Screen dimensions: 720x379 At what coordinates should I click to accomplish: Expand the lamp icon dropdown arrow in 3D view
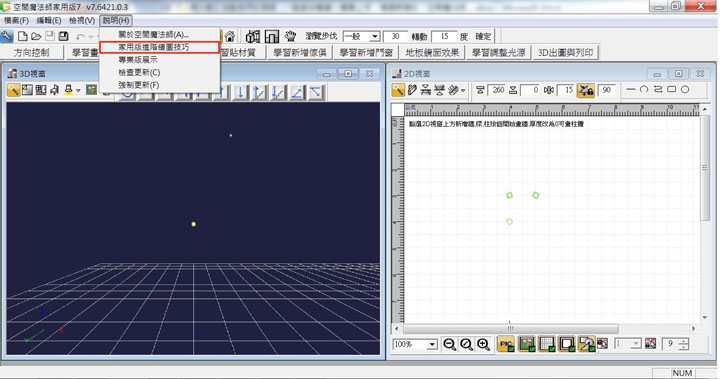coord(78,90)
